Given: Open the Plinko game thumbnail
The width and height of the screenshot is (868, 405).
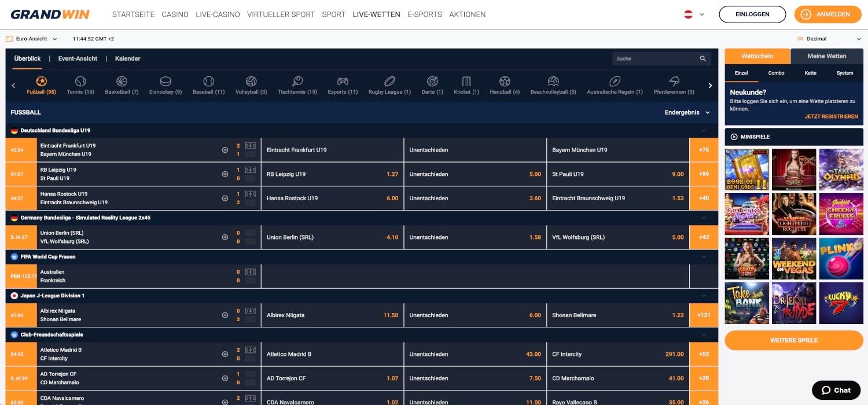Looking at the screenshot, I should click(841, 258).
